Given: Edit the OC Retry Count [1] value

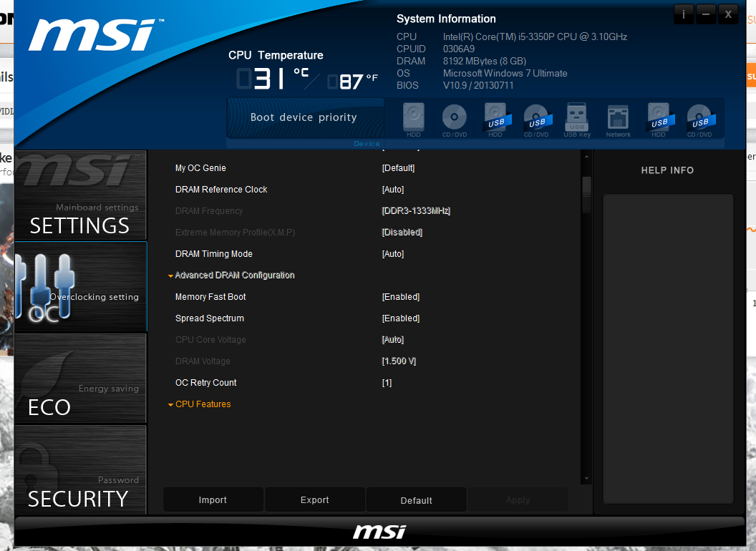Looking at the screenshot, I should [387, 382].
